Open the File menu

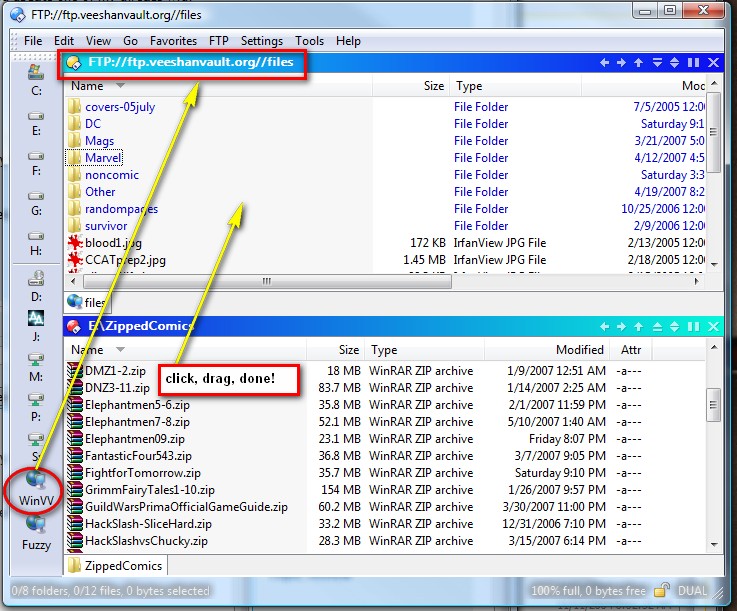[x=33, y=41]
